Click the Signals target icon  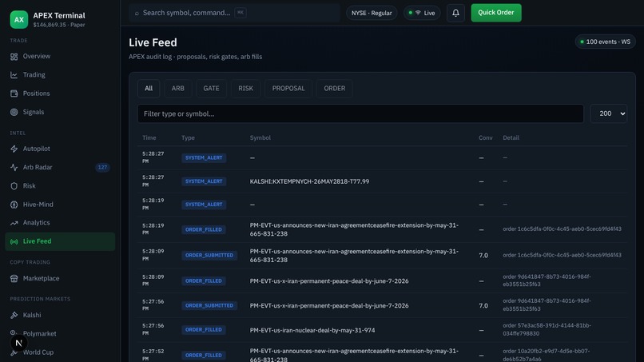[14, 112]
